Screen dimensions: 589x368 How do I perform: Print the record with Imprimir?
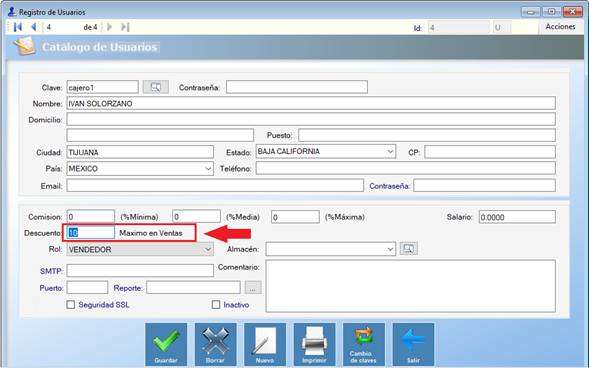[314, 345]
